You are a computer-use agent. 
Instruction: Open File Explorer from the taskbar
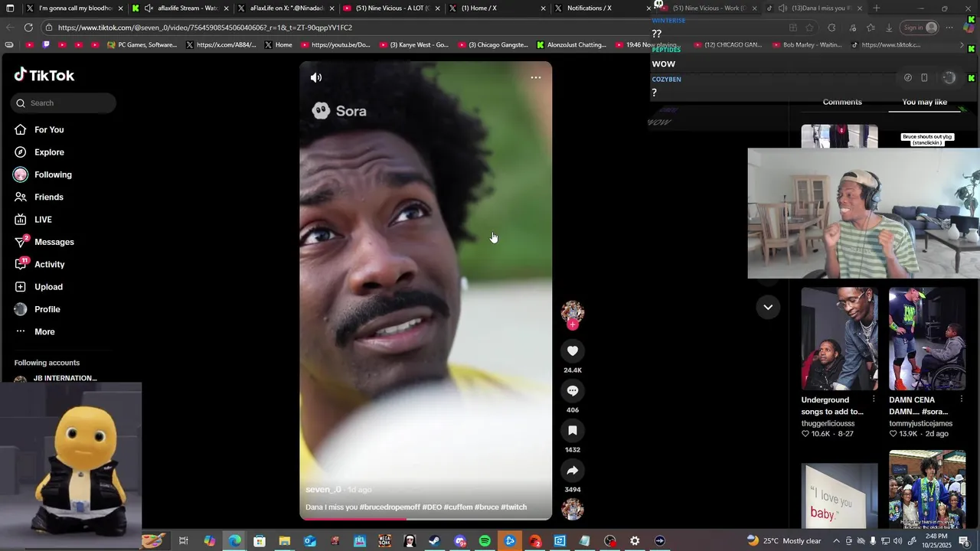pos(284,541)
